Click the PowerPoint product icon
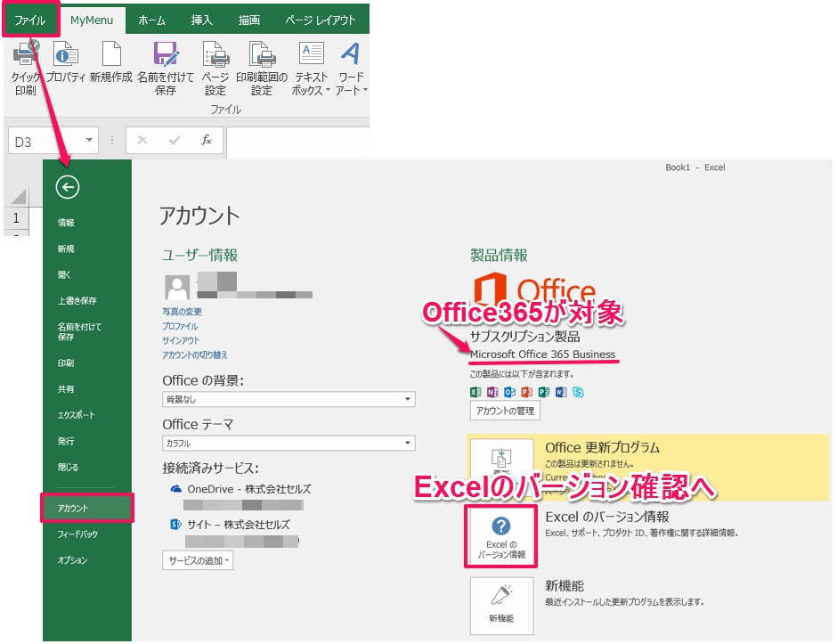Screen dimensions: 837x644 pyautogui.click(x=527, y=393)
